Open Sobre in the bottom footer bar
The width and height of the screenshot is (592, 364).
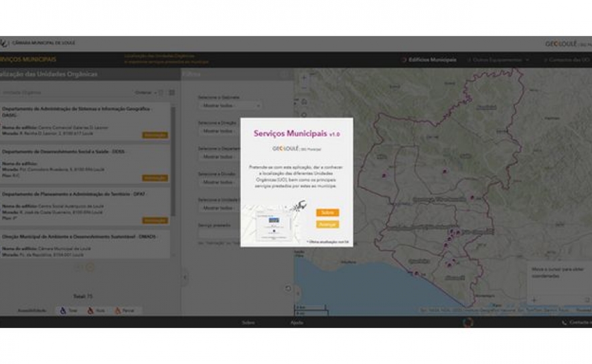(x=248, y=323)
